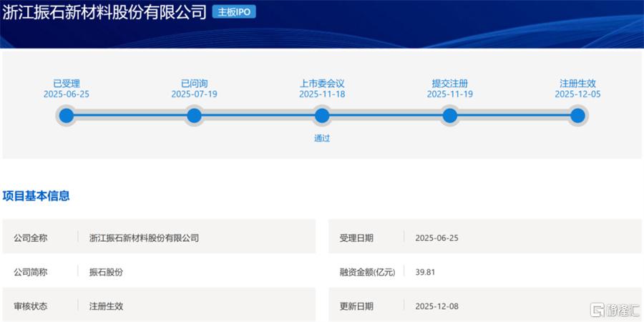Click the 公司全称 field label
The width and height of the screenshot is (644, 322).
click(30, 238)
